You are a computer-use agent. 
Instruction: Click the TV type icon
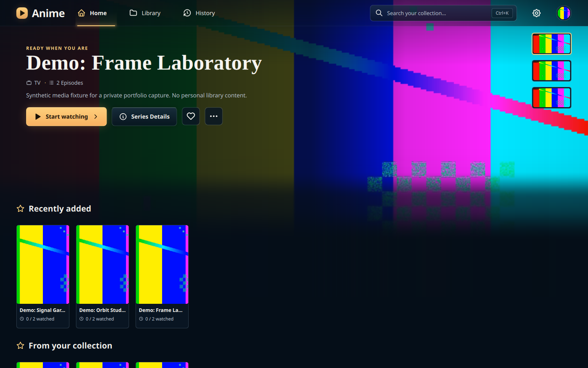29,83
